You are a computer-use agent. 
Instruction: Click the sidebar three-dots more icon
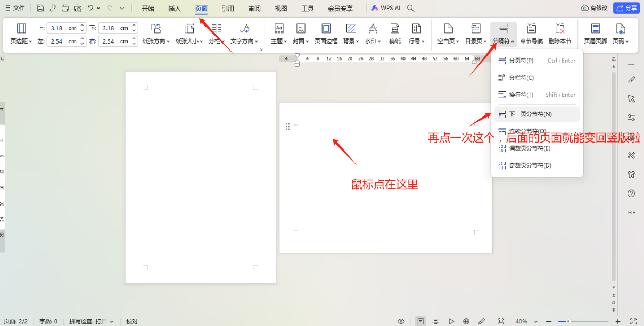[x=631, y=212]
